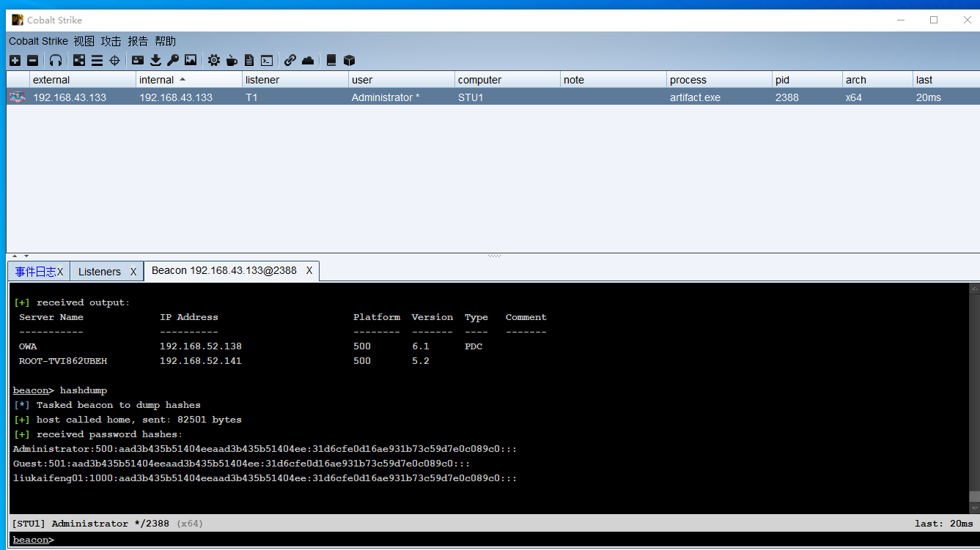Show the session table view icon
This screenshot has height=550, width=980.
tap(97, 60)
